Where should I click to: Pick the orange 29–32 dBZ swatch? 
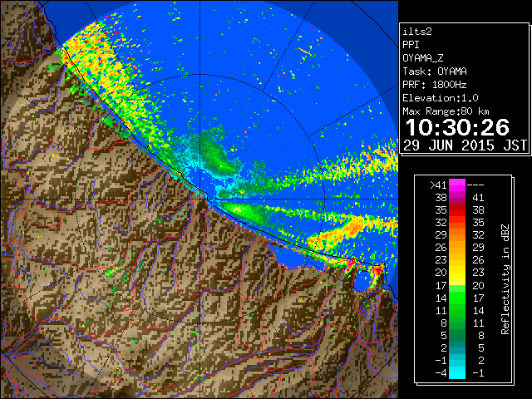pyautogui.click(x=457, y=234)
